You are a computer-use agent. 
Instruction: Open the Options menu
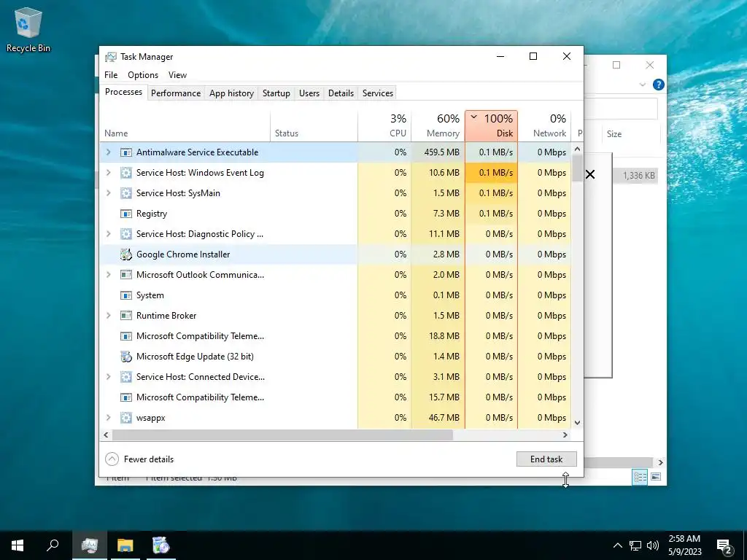coord(143,75)
